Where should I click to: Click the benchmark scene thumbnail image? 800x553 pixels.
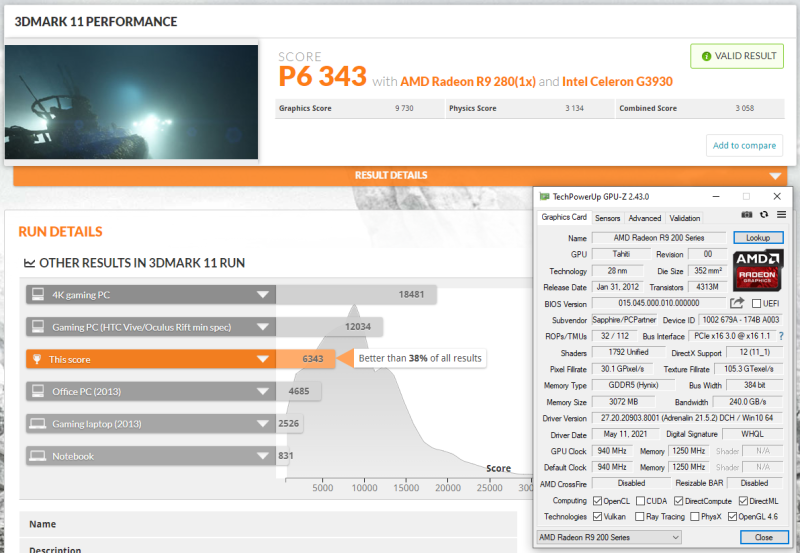[x=131, y=102]
